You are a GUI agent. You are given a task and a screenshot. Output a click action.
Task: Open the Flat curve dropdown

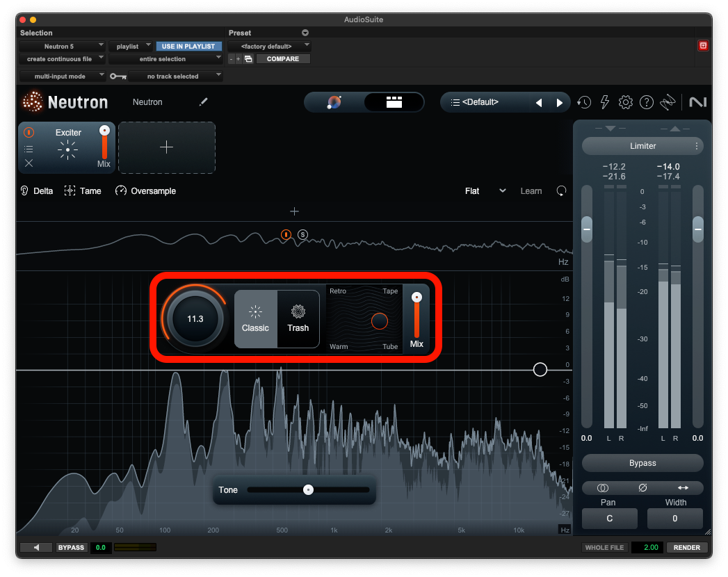[x=485, y=190]
